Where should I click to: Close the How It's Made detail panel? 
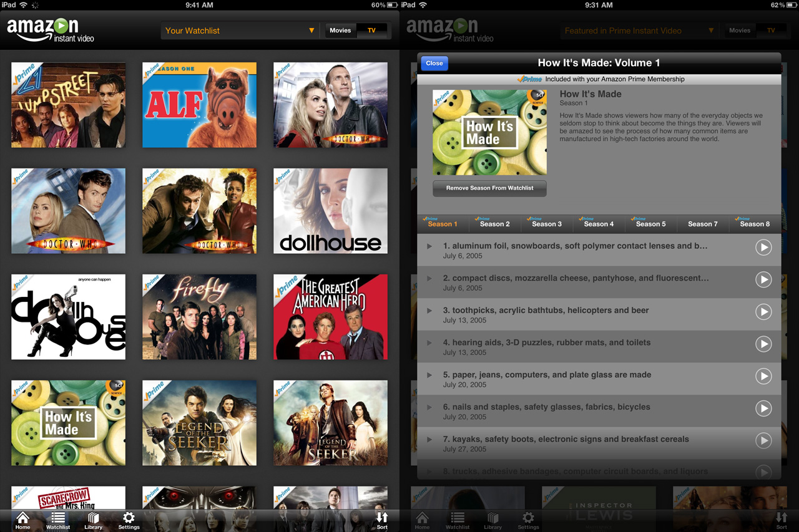coord(434,62)
